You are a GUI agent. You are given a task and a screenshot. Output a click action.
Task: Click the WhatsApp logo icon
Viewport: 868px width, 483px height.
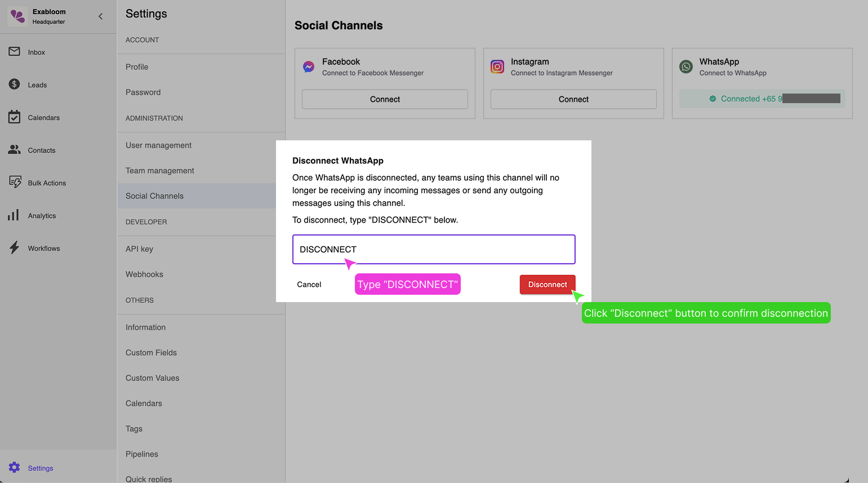coord(686,67)
